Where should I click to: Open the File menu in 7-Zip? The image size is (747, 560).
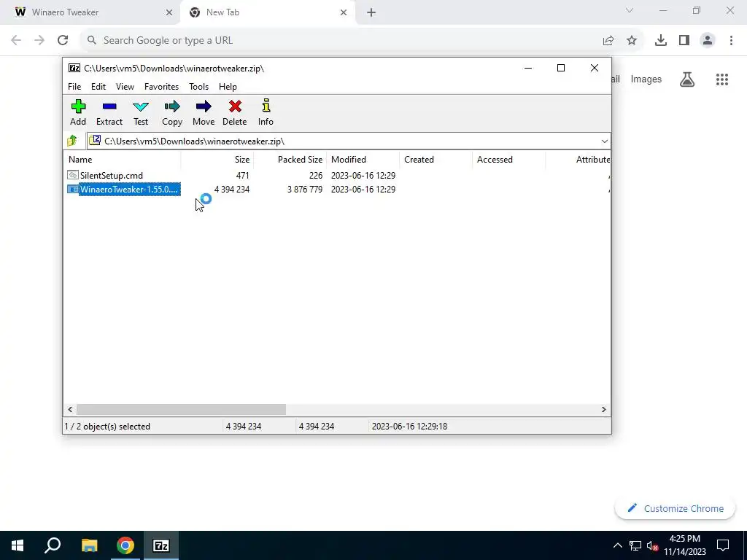[x=74, y=87]
